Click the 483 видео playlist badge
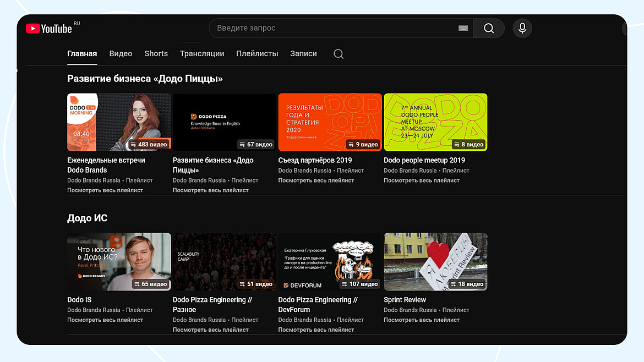Image resolution: width=644 pixels, height=362 pixels. coord(149,144)
